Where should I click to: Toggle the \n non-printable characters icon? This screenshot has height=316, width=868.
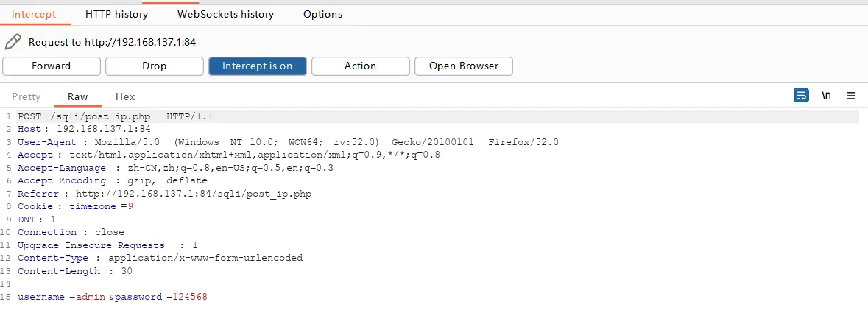(827, 96)
